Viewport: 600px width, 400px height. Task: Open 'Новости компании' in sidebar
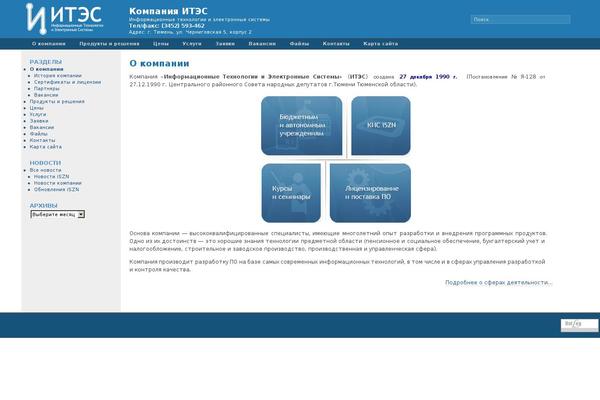pyautogui.click(x=58, y=183)
